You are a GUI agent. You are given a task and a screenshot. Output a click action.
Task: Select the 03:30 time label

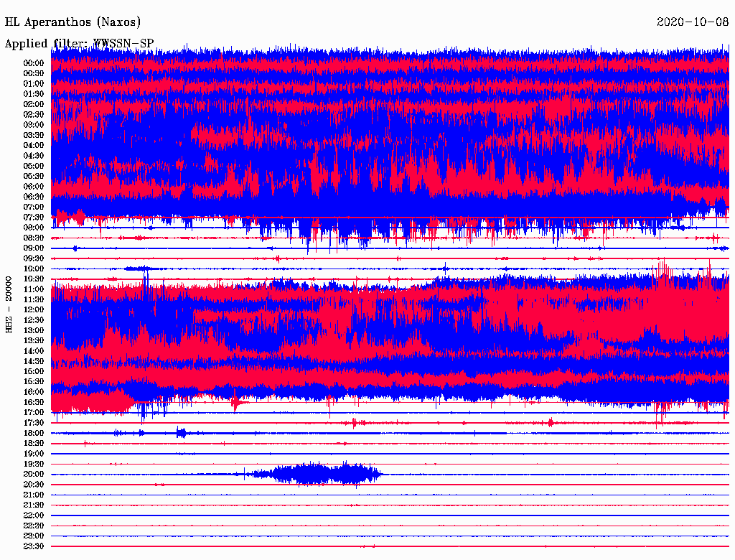coord(34,135)
